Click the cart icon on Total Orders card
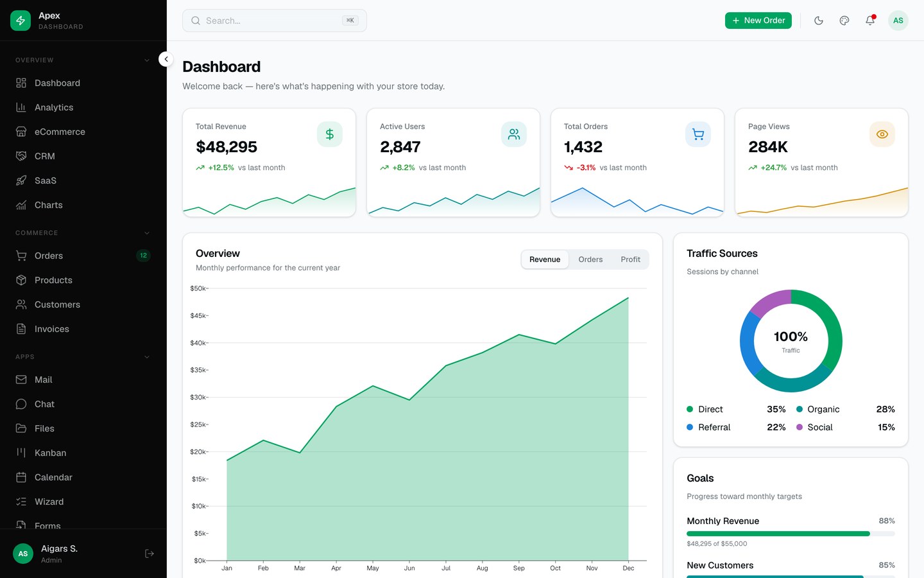924x578 pixels. [x=698, y=134]
